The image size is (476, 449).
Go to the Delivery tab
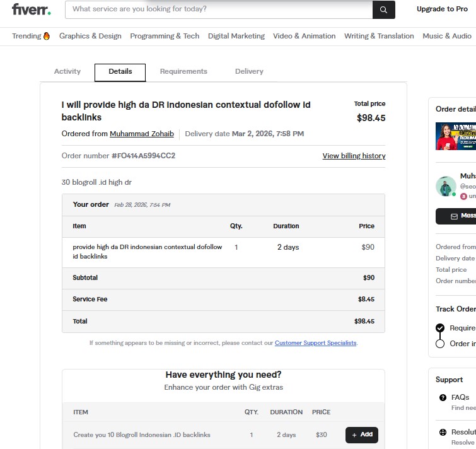pyautogui.click(x=249, y=71)
